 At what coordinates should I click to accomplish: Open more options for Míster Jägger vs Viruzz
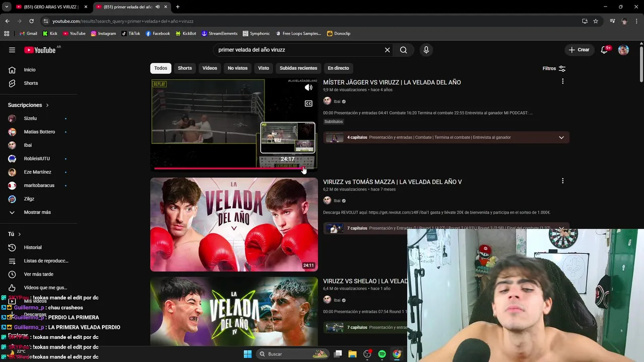click(562, 81)
